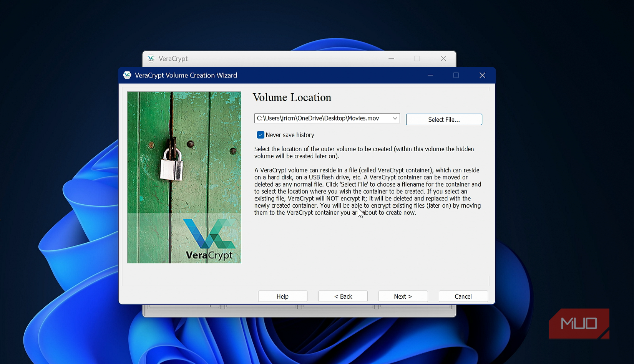The image size is (634, 364).
Task: Maximize the background VeraCrypt window
Action: pos(417,58)
